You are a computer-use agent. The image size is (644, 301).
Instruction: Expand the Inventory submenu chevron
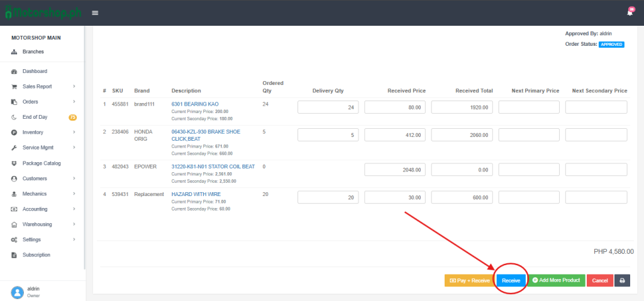(x=74, y=133)
